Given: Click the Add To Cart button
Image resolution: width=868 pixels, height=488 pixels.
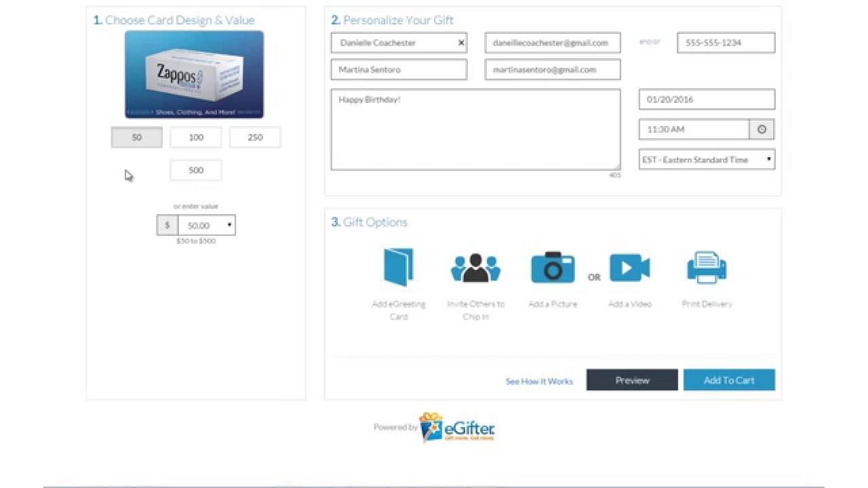Looking at the screenshot, I should 729,380.
